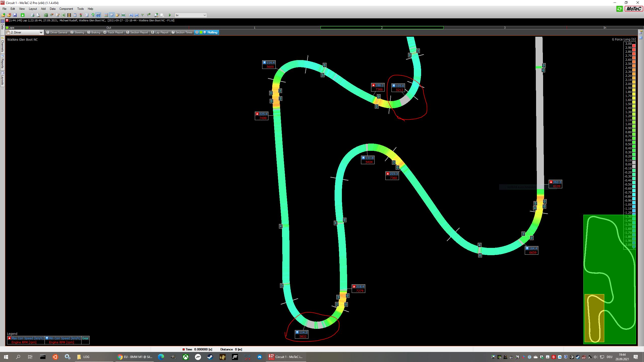Select the Out lap segment

[109, 28]
